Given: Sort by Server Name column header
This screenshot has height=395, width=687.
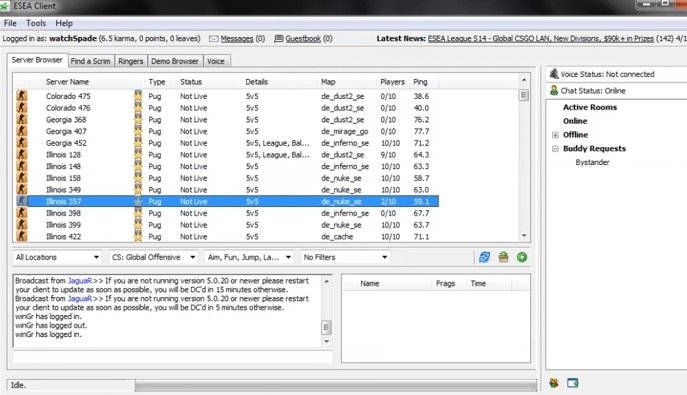Looking at the screenshot, I should click(x=67, y=82).
